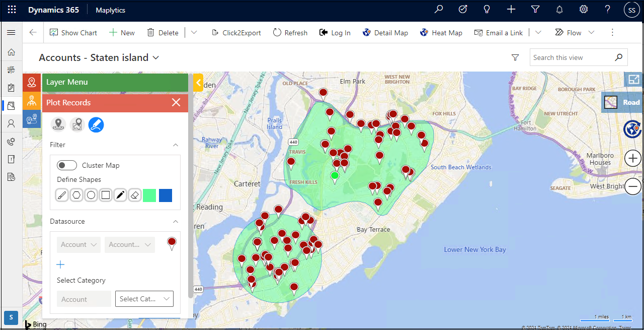Open more commands with the vertical ellipsis
644x330 pixels.
(612, 32)
